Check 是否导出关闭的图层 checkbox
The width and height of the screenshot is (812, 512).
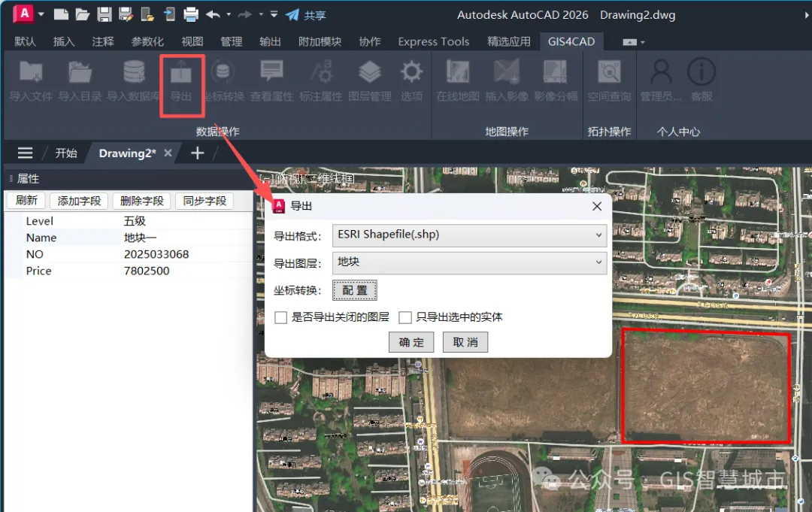[x=280, y=317]
